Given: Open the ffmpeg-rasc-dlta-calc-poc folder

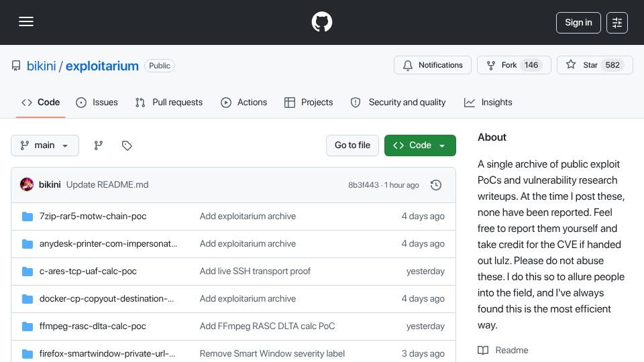Looking at the screenshot, I should (x=93, y=326).
